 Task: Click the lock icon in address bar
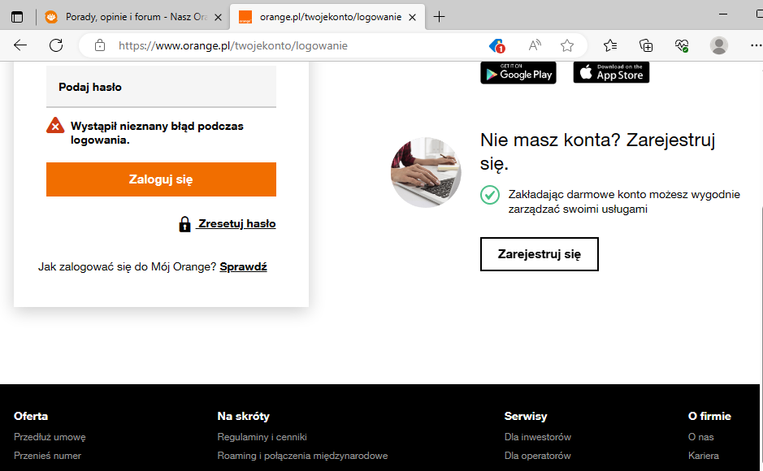pos(99,45)
